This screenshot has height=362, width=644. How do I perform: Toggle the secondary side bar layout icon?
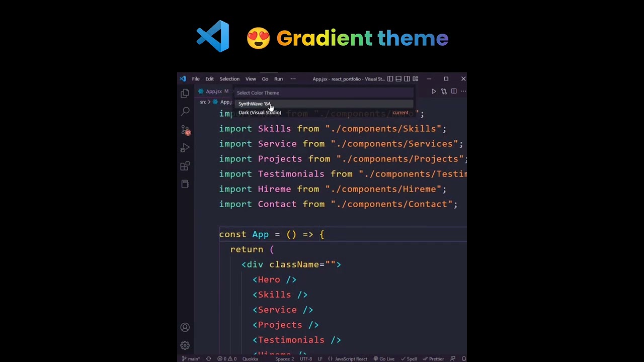tap(407, 79)
